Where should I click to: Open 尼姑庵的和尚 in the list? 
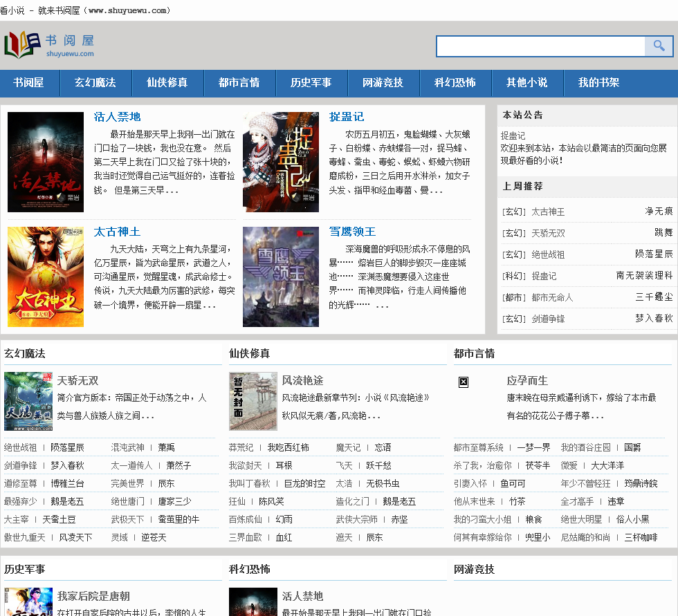click(x=586, y=537)
